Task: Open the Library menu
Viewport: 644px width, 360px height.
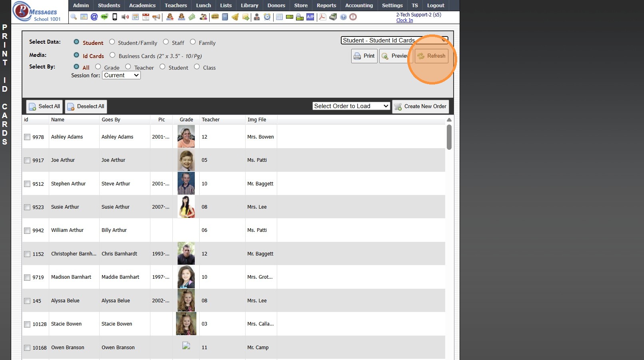Action: (250, 5)
